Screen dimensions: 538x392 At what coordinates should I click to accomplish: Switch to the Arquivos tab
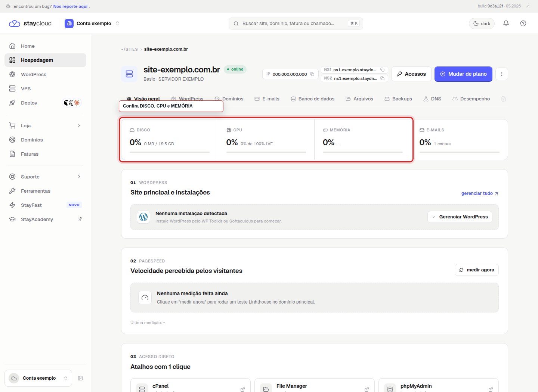(359, 99)
